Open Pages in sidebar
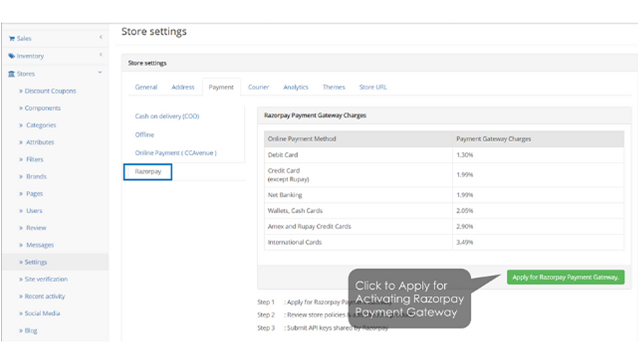This screenshot has height=360, width=640. [34, 194]
